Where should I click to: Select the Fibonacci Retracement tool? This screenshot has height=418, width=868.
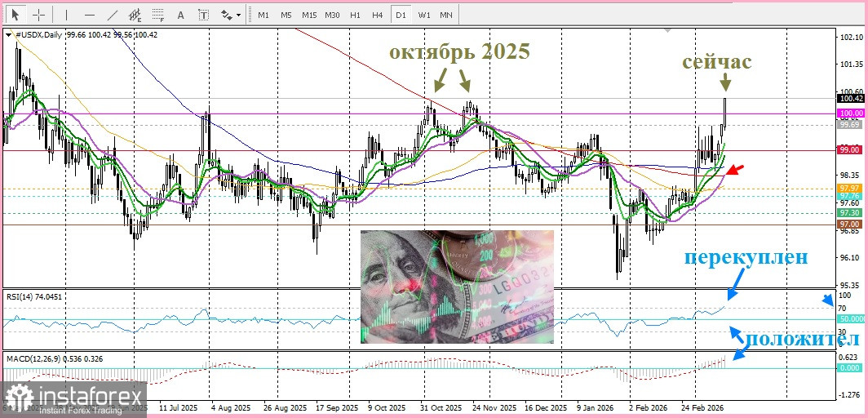click(158, 15)
